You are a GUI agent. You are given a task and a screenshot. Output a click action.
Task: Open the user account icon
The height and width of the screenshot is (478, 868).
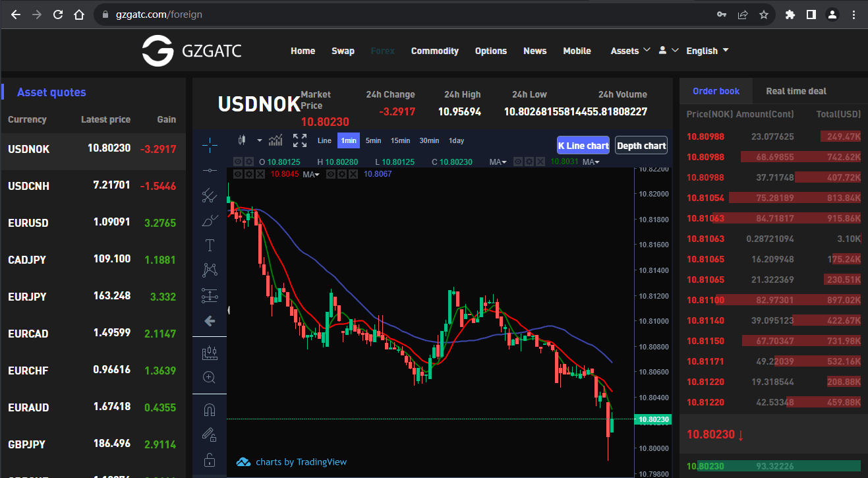point(662,50)
